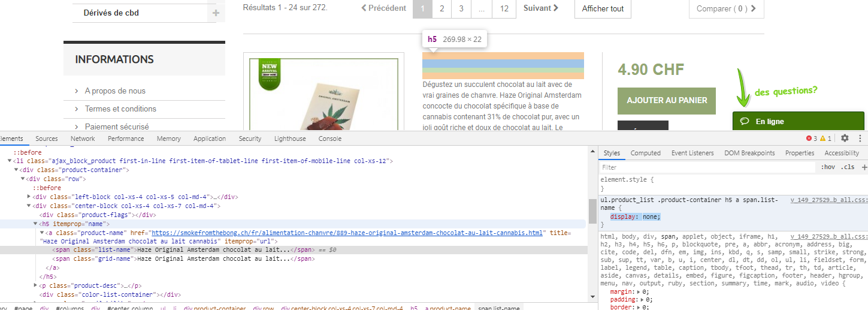Go to pagination page 12

pyautogui.click(x=504, y=8)
